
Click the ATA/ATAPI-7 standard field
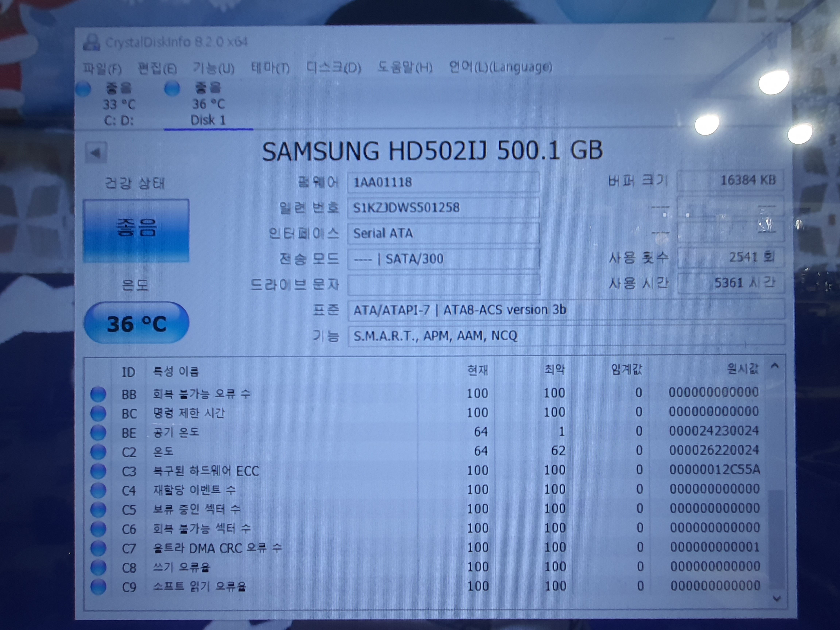(566, 310)
